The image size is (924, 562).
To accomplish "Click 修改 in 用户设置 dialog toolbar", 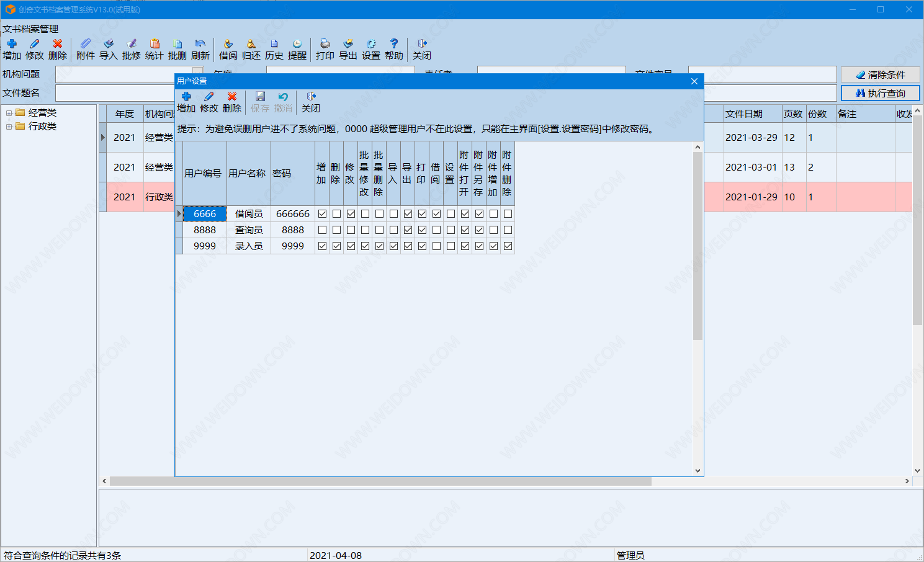I will click(x=209, y=102).
